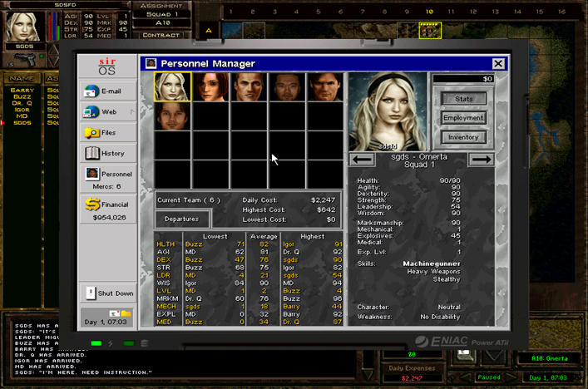Select fourth mercenary portrait in top row
Screen dimensions: 588x389
(x=287, y=87)
